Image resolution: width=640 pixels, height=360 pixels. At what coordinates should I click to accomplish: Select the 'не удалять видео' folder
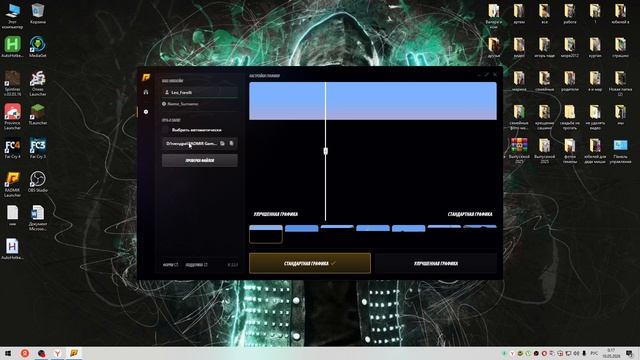click(x=595, y=117)
